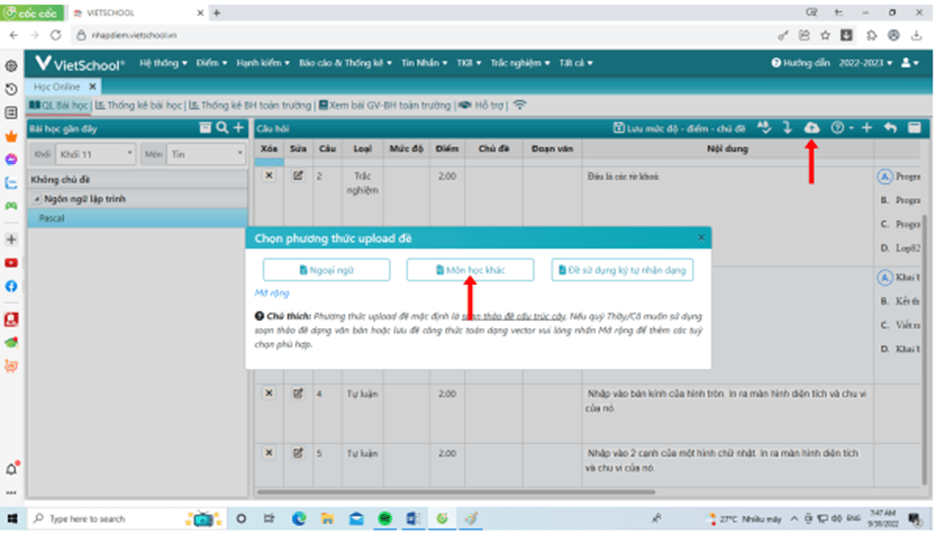Switch to Thống kê bài học tab
Viewport: 936px width, 538px height.
point(144,105)
